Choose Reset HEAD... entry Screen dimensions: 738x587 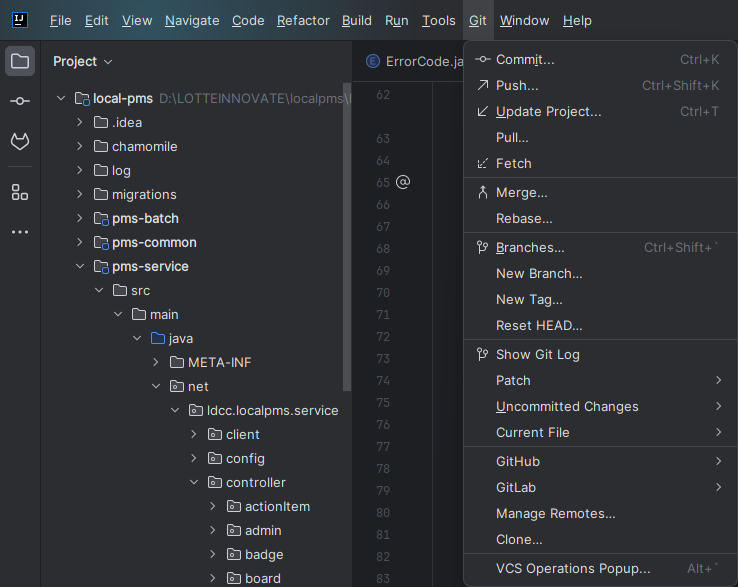coord(600,325)
